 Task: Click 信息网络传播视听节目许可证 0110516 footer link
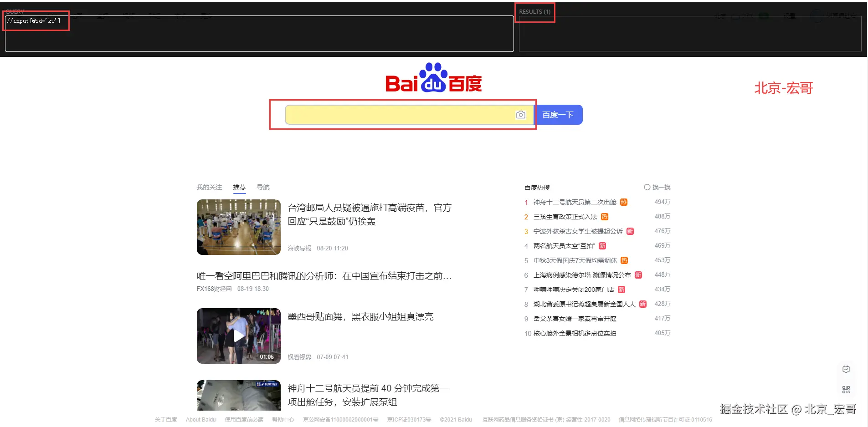[665, 420]
